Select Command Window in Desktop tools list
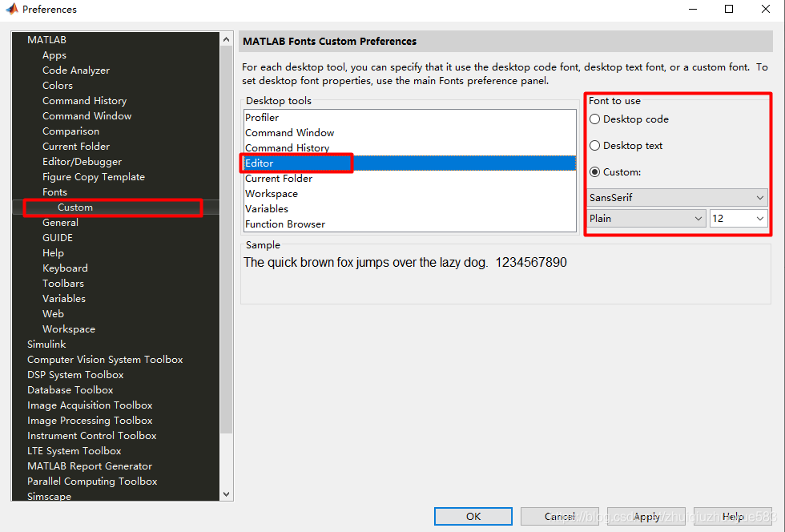 click(x=409, y=133)
